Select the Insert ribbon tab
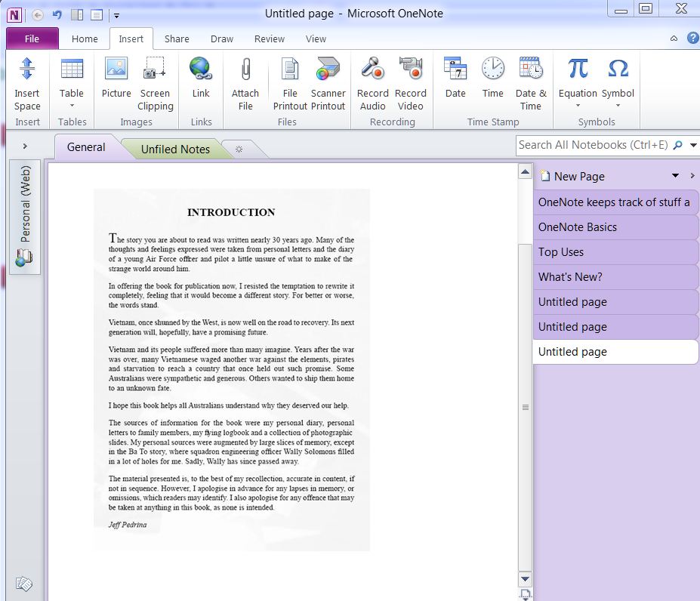This screenshot has width=700, height=601. 131,39
